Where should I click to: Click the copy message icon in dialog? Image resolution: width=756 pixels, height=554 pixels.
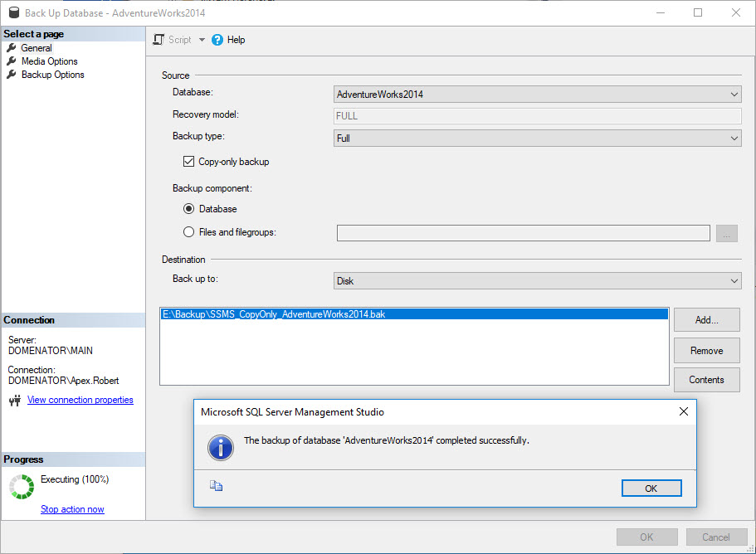tap(216, 486)
